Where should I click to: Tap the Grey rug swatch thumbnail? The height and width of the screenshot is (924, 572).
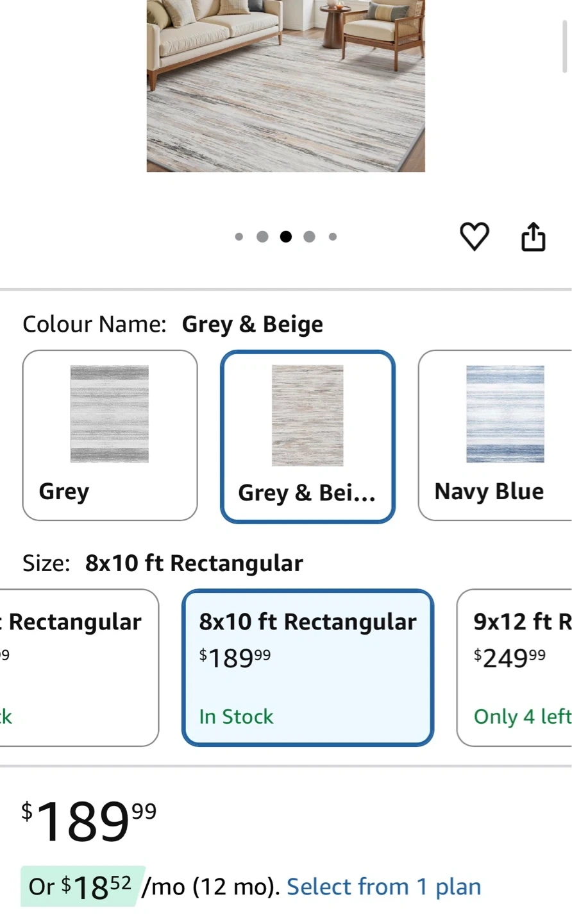click(x=110, y=414)
